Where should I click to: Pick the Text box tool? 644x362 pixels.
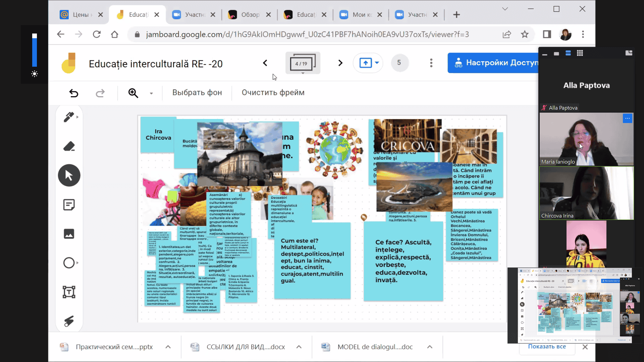click(x=69, y=292)
